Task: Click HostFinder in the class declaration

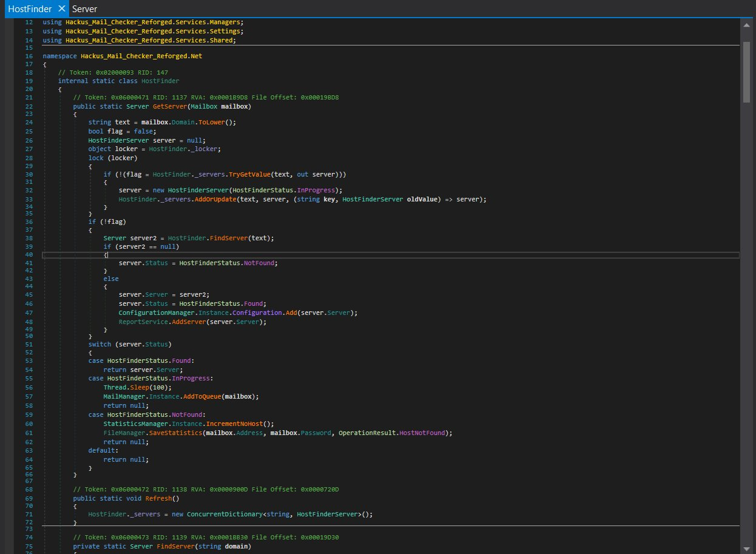Action: click(x=160, y=81)
